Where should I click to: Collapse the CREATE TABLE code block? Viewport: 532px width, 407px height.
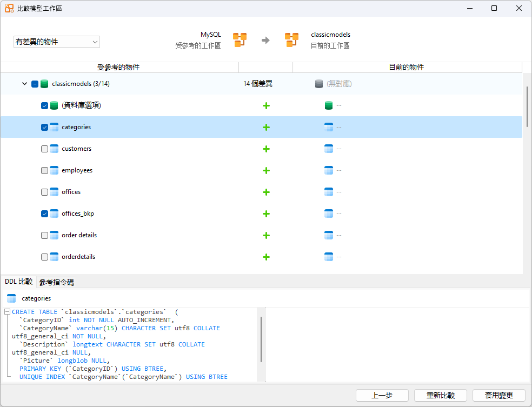tap(4, 311)
